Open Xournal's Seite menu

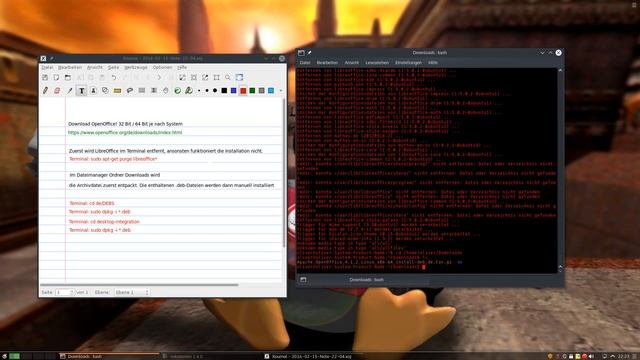click(x=113, y=67)
